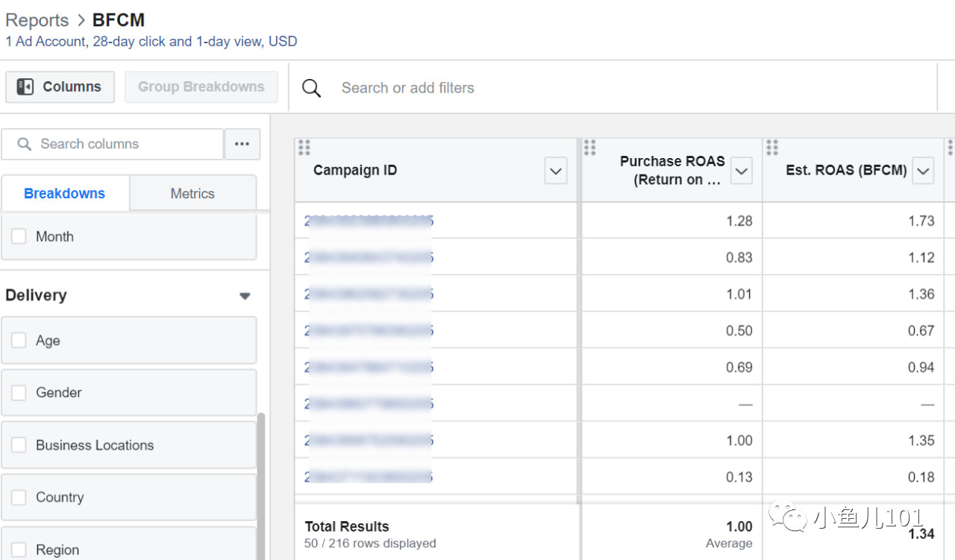
Task: Enable the Month breakdown checkbox
Action: coord(19,236)
